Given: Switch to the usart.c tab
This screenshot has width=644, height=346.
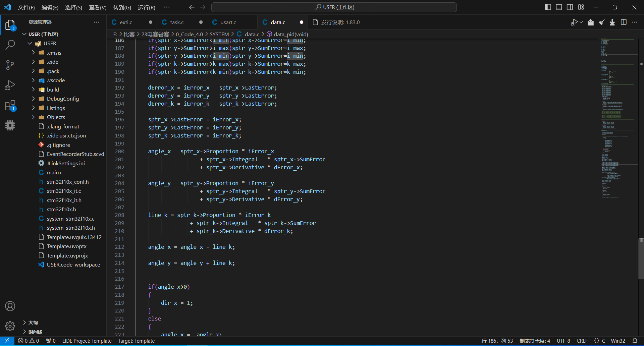Looking at the screenshot, I should point(228,22).
